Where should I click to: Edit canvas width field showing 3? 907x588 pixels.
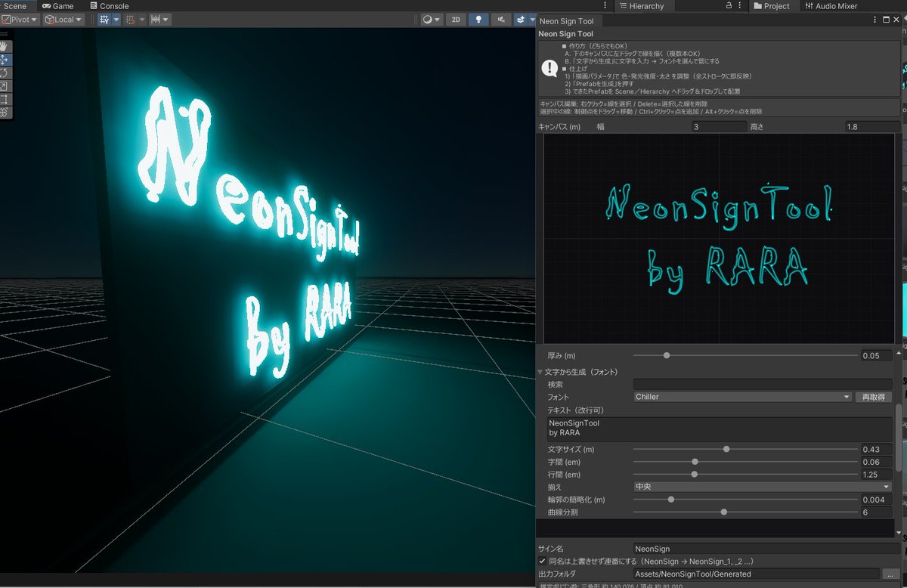(x=719, y=127)
